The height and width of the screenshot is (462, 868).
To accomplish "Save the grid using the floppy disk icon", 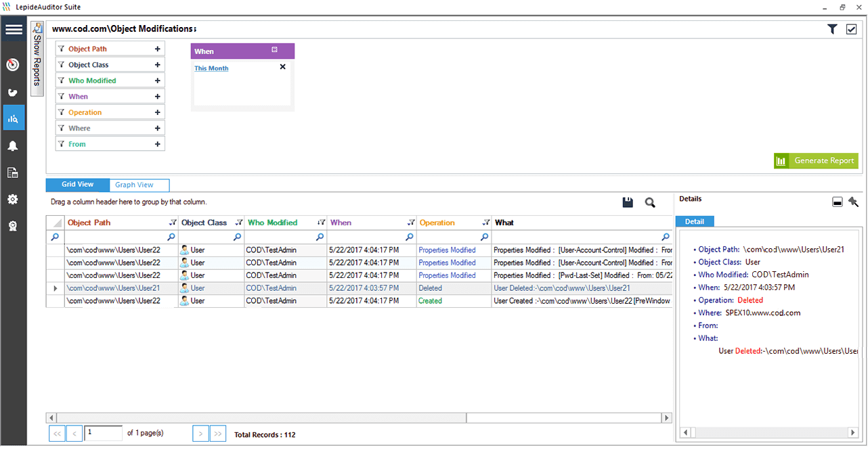I will [x=628, y=202].
